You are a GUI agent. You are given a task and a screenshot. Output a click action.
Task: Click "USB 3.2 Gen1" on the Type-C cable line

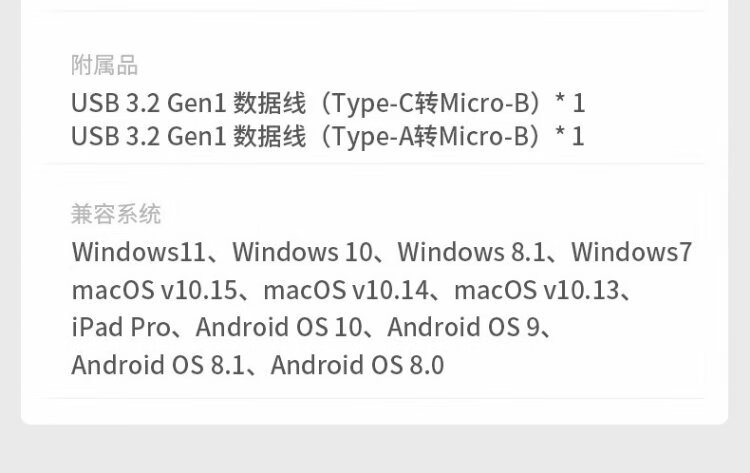148,103
